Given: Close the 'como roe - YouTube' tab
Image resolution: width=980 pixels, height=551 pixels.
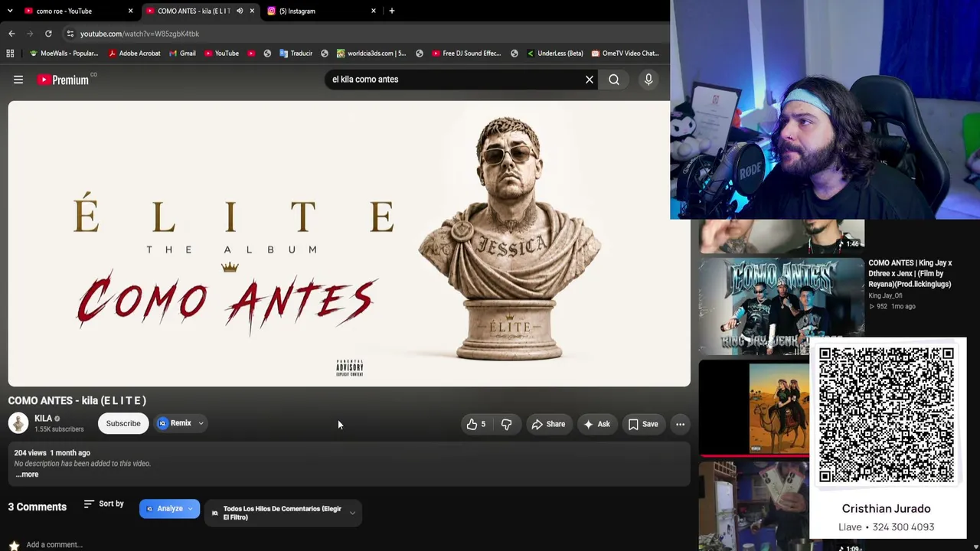Looking at the screenshot, I should (x=130, y=11).
